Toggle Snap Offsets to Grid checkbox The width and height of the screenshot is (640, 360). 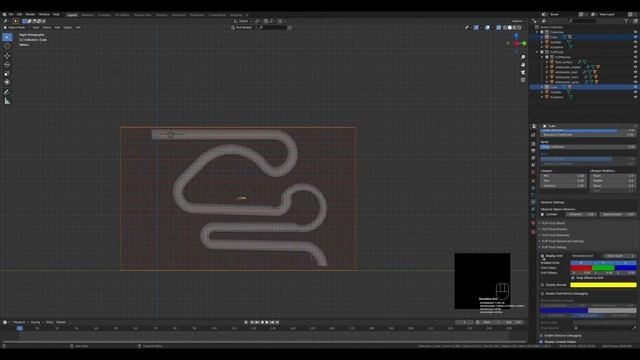(x=573, y=278)
